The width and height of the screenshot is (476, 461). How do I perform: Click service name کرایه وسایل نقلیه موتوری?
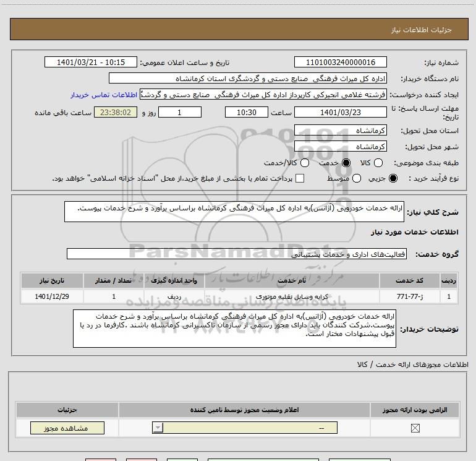pos(292,296)
